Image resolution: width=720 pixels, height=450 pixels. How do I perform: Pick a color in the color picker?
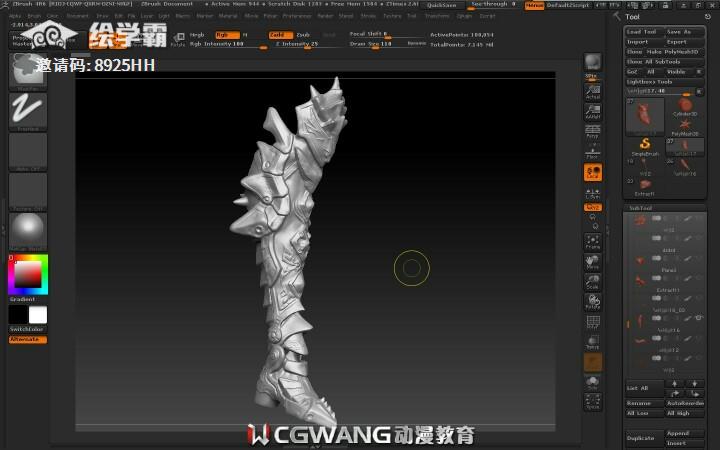pos(28,275)
